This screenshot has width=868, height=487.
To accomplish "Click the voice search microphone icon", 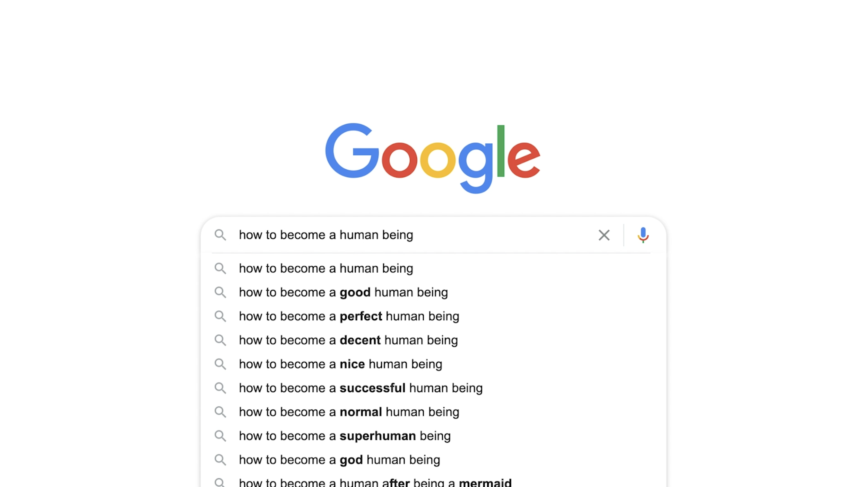I will (x=643, y=235).
